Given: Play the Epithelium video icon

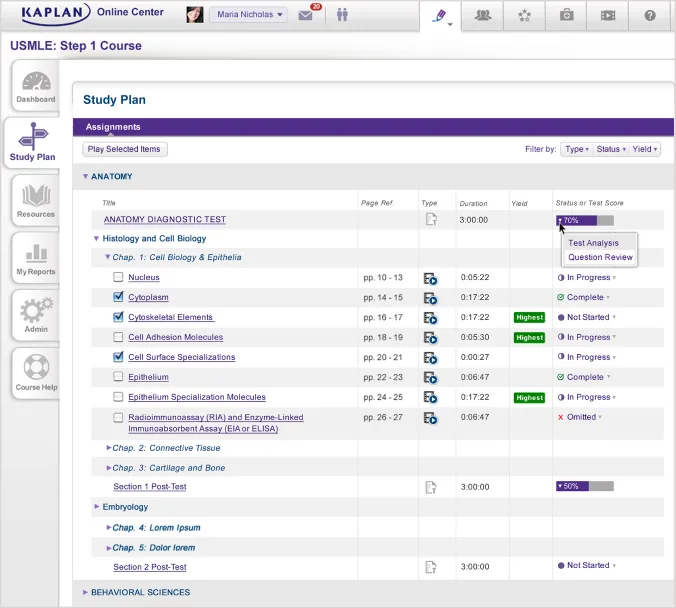Looking at the screenshot, I should (430, 378).
